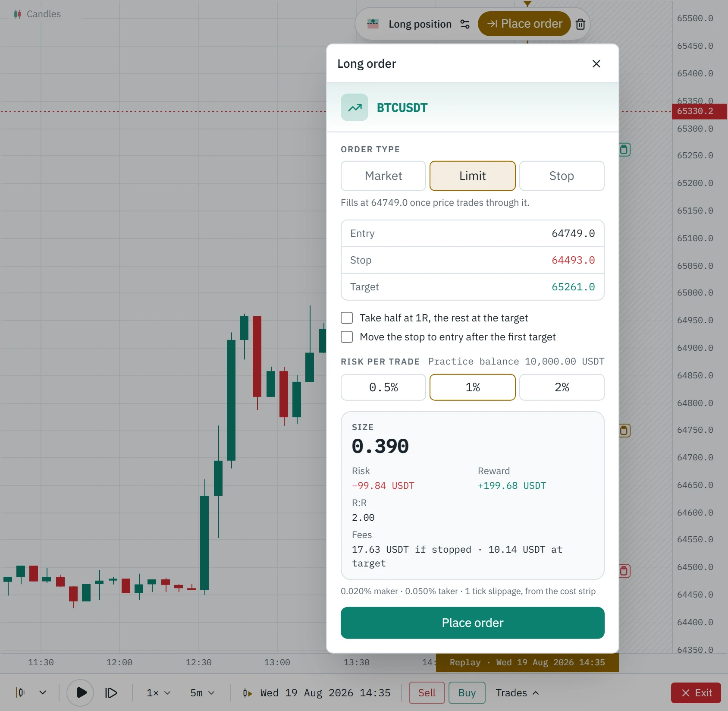Click the Buy button

click(467, 693)
